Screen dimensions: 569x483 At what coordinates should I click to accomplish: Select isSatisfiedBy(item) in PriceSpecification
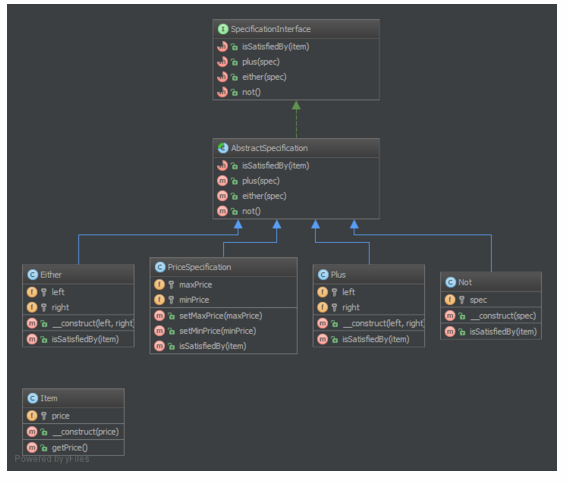tap(213, 346)
